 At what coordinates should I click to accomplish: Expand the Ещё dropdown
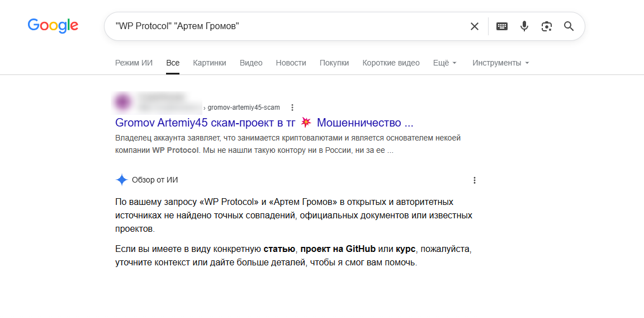pyautogui.click(x=445, y=63)
